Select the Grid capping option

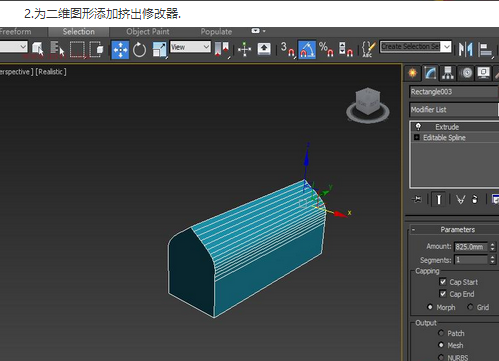pyautogui.click(x=470, y=307)
